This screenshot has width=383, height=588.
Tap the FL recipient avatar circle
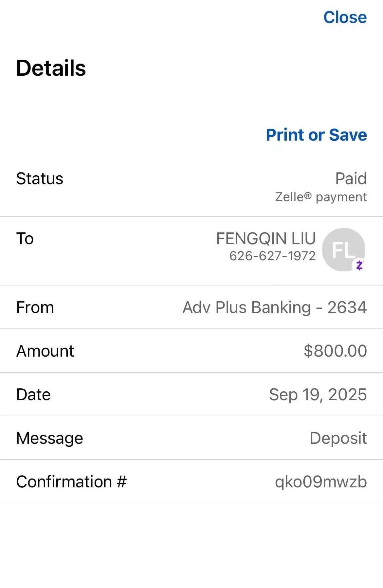343,249
